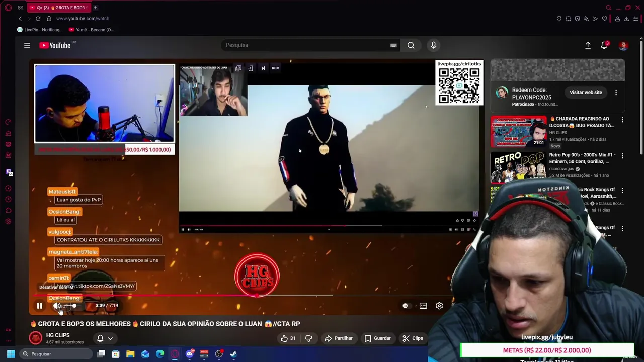The width and height of the screenshot is (644, 362).
Task: Open the Retro Pop 90's video thumbnail
Action: coord(518,167)
